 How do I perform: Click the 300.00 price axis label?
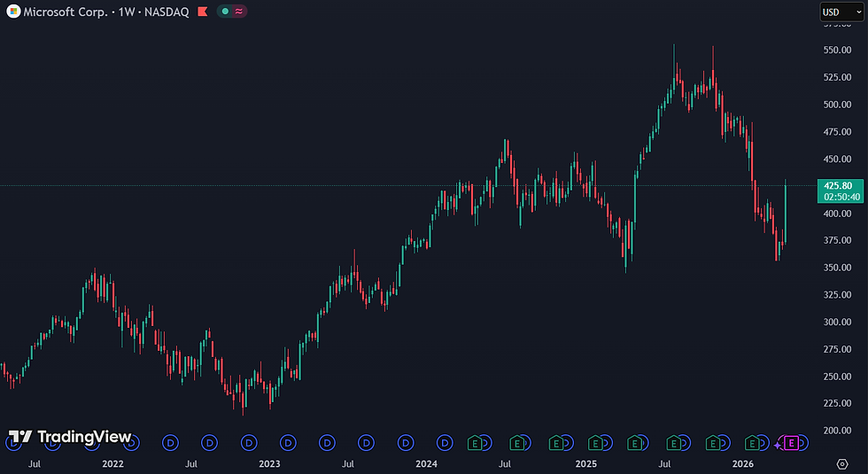tap(838, 322)
